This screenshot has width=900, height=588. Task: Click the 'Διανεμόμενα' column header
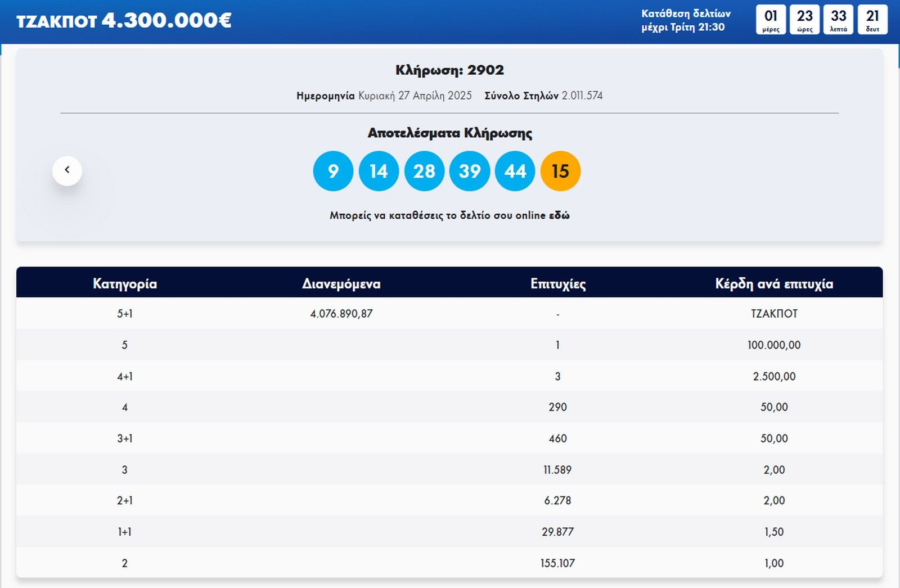tap(341, 283)
